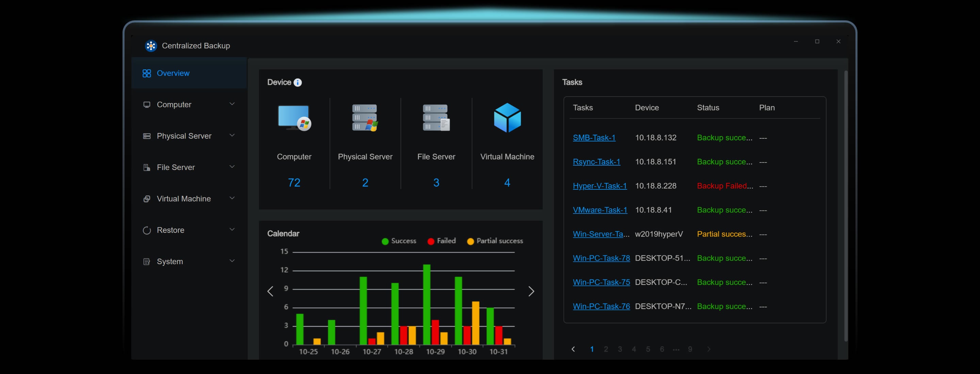This screenshot has width=980, height=374.
Task: Open the SMB-Task-1 task link
Action: [x=594, y=138]
